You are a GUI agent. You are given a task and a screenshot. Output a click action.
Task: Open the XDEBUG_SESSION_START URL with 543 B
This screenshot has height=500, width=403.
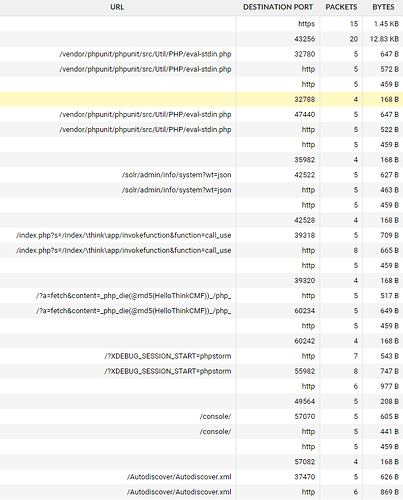point(167,356)
